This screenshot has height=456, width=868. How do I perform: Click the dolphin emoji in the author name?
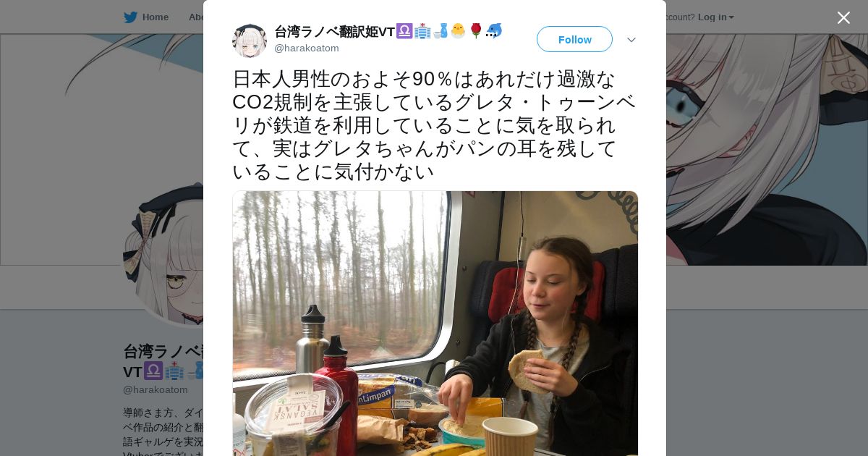[494, 31]
